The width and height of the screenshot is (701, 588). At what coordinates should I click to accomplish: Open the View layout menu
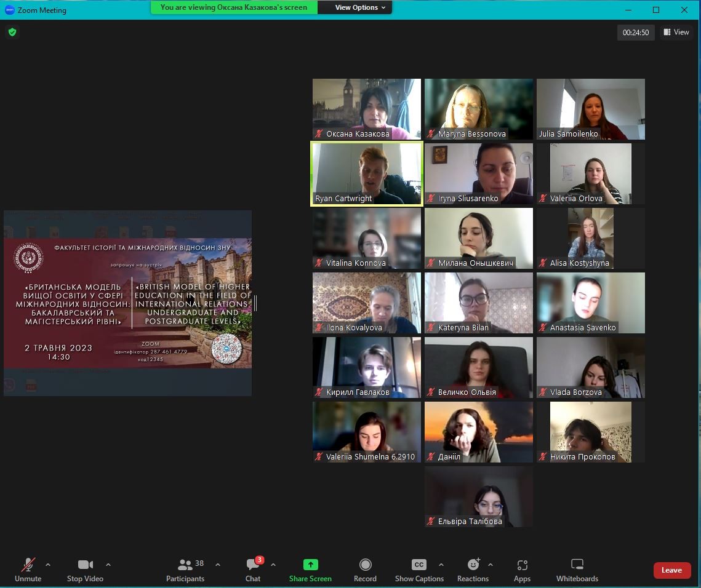click(676, 32)
